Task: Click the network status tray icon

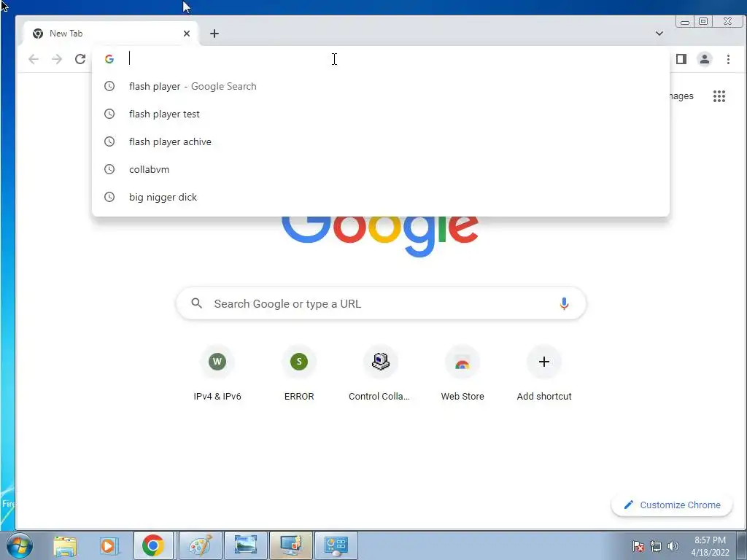Action: tap(656, 546)
